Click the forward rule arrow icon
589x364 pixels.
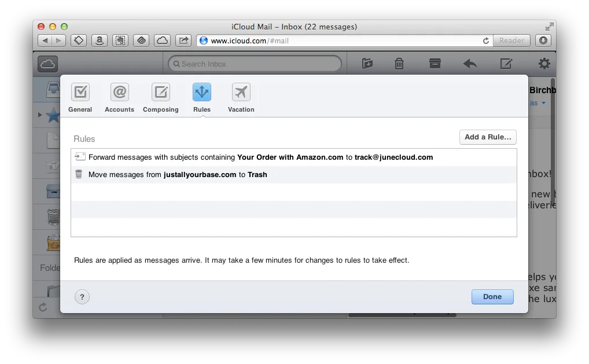(80, 157)
